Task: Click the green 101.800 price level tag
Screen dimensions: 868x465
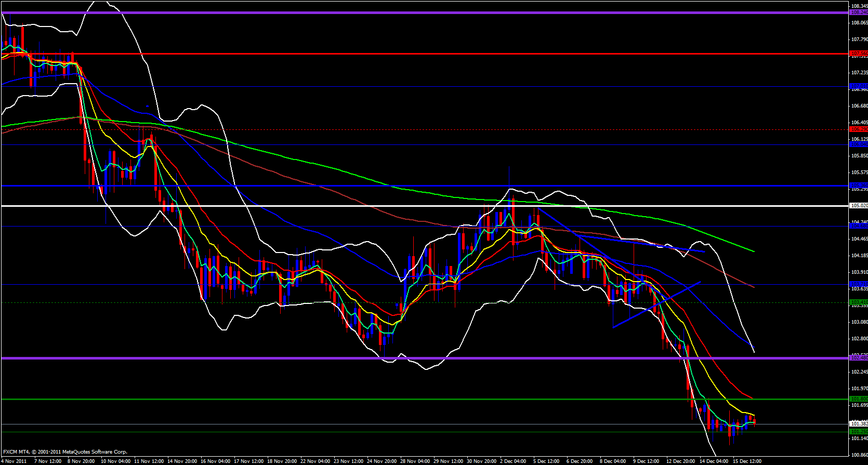Action: pyautogui.click(x=858, y=399)
